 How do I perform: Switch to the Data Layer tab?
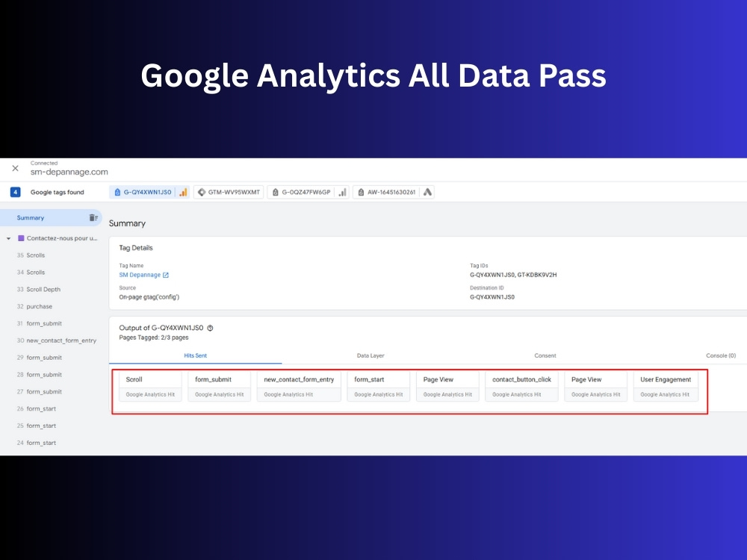click(371, 355)
